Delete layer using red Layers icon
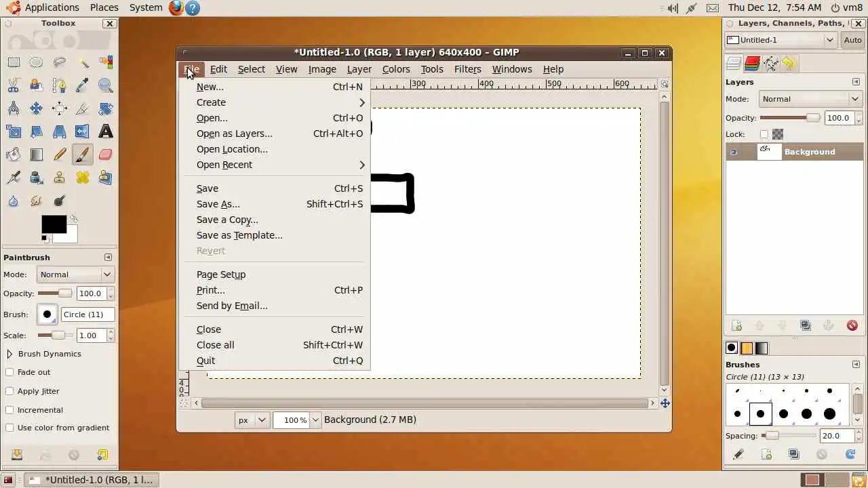 (852, 326)
